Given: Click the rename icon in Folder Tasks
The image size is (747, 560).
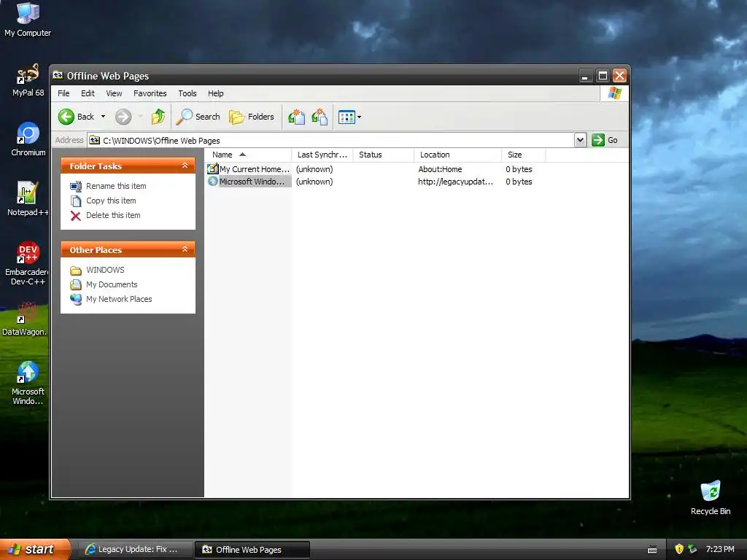Looking at the screenshot, I should pos(76,187).
